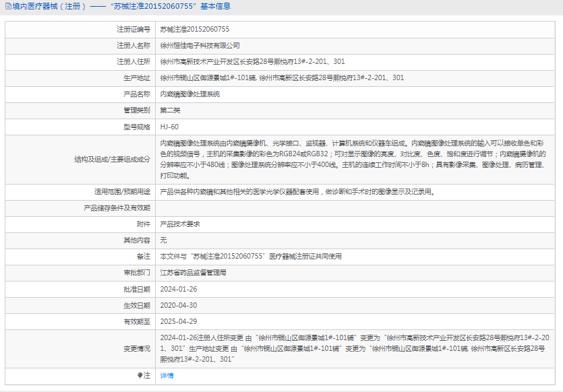The height and width of the screenshot is (392, 563).
Task: Open the 详情 link
Action: pos(167,376)
